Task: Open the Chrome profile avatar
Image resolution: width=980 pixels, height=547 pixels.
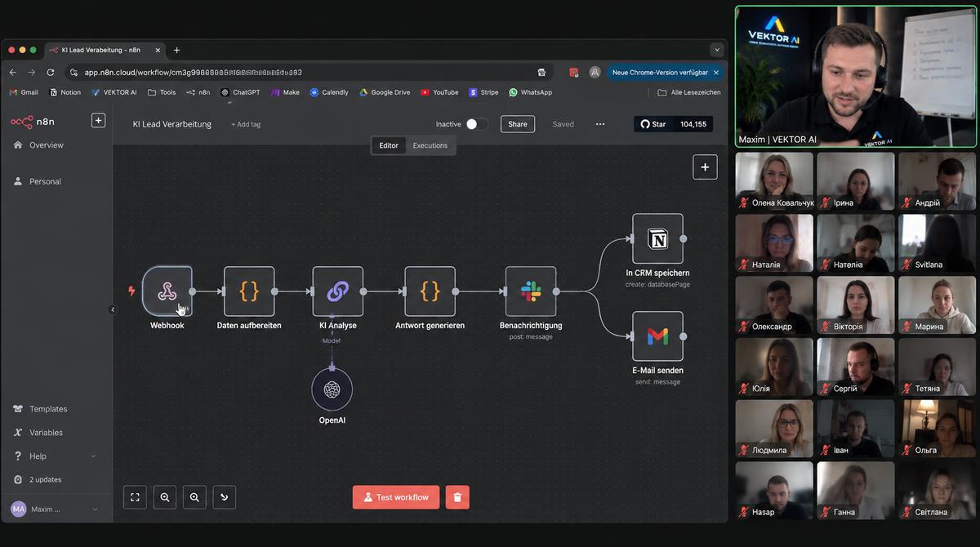Action: [x=595, y=72]
